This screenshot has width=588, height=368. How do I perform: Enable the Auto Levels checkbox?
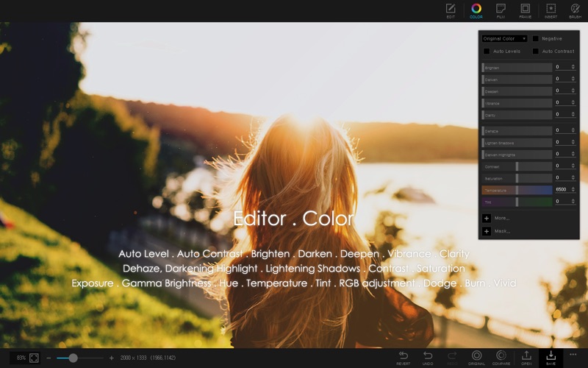(x=487, y=51)
